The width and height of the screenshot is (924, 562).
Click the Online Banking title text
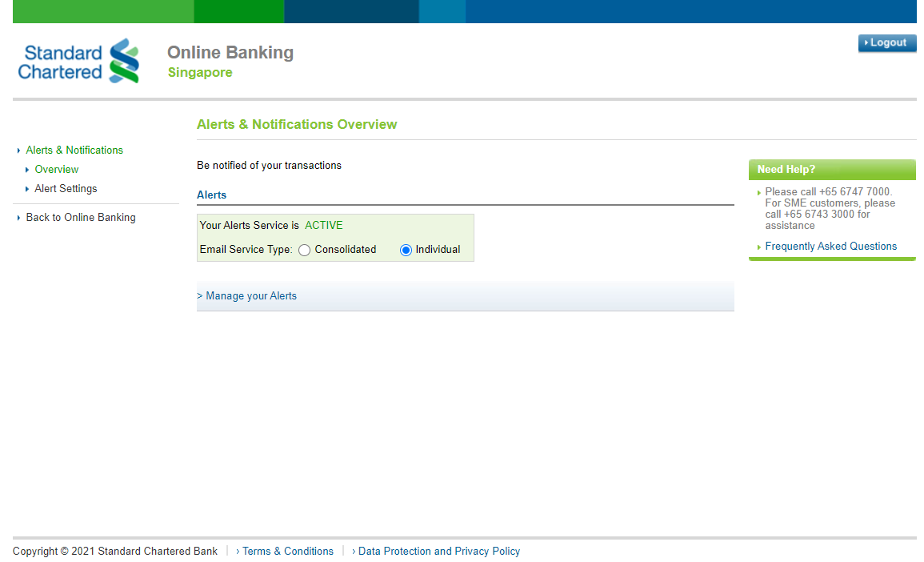230,53
